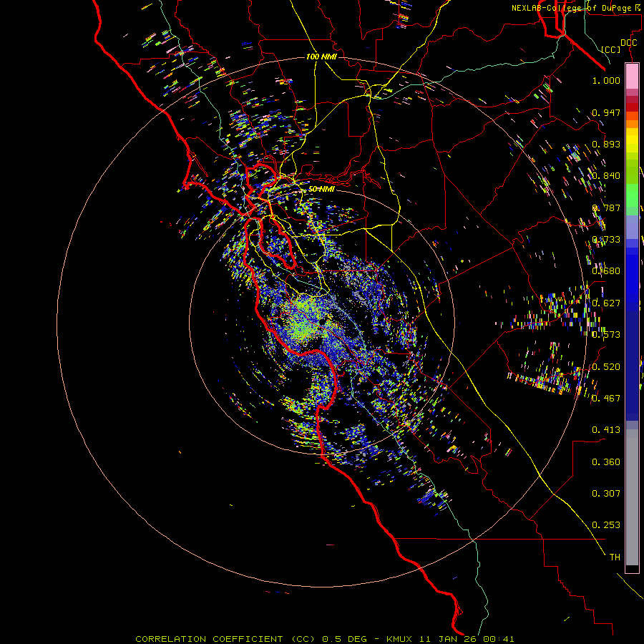
Task: Click the [CC] legend heading
Action: tap(611, 49)
